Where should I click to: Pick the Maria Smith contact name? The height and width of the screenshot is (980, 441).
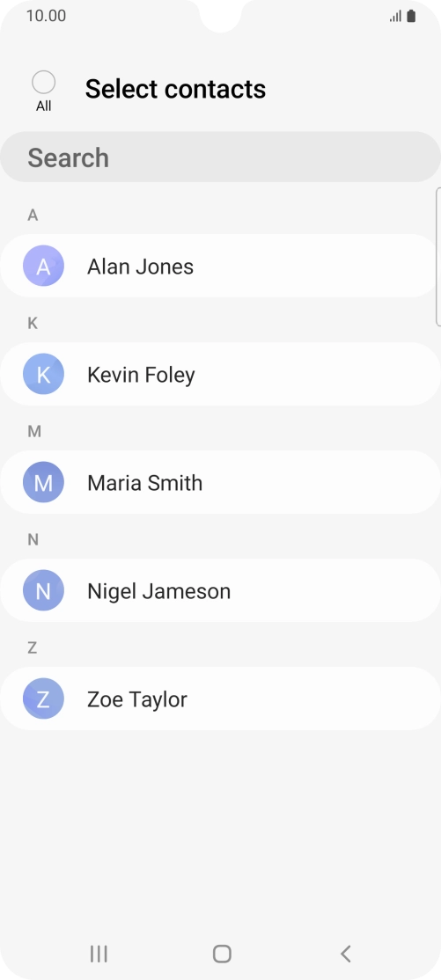144,482
